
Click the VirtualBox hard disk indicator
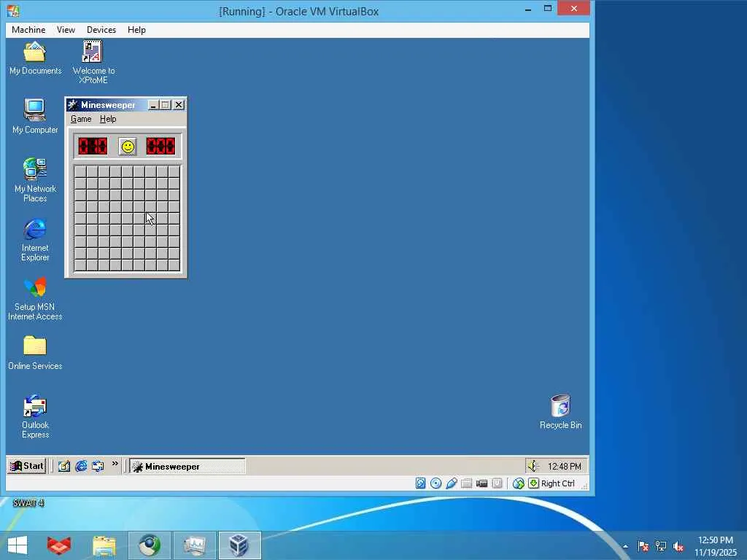(x=420, y=483)
